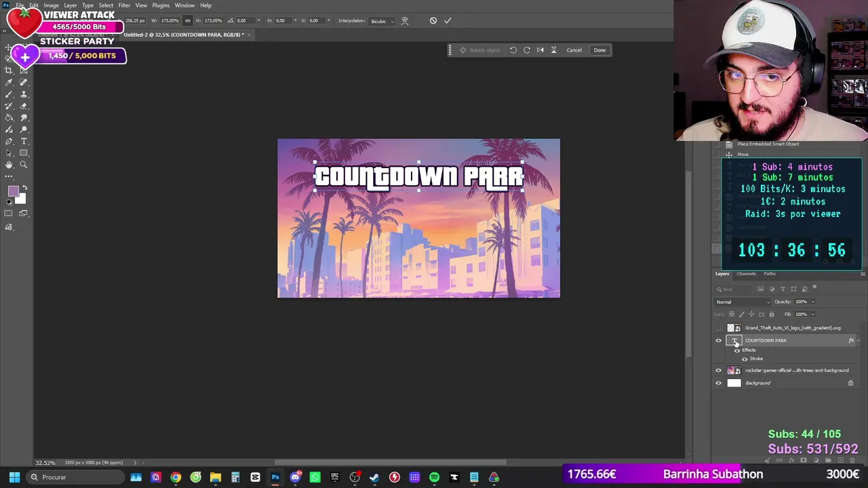Add a layer mask
868x488 pixels.
click(x=804, y=461)
